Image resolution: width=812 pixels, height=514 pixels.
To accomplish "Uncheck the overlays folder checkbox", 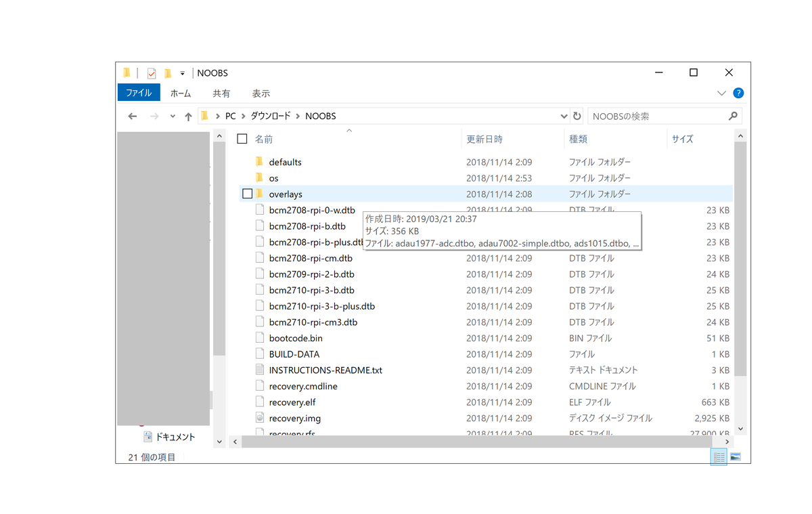I will [x=248, y=193].
